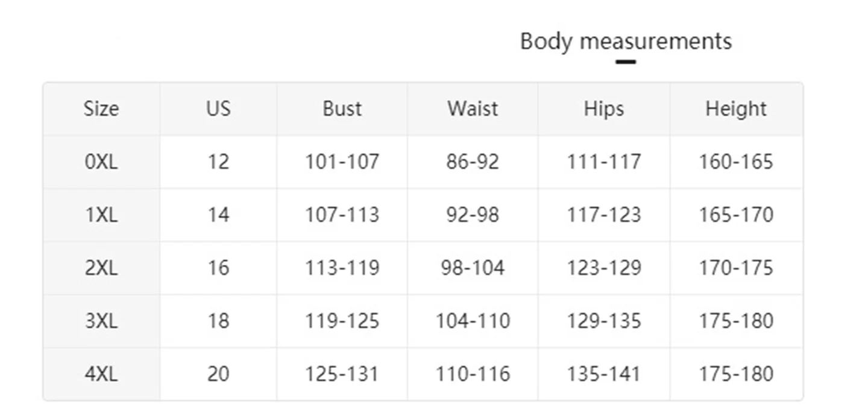The height and width of the screenshot is (415, 868).
Task: Select the 0XL size row label
Action: (101, 162)
